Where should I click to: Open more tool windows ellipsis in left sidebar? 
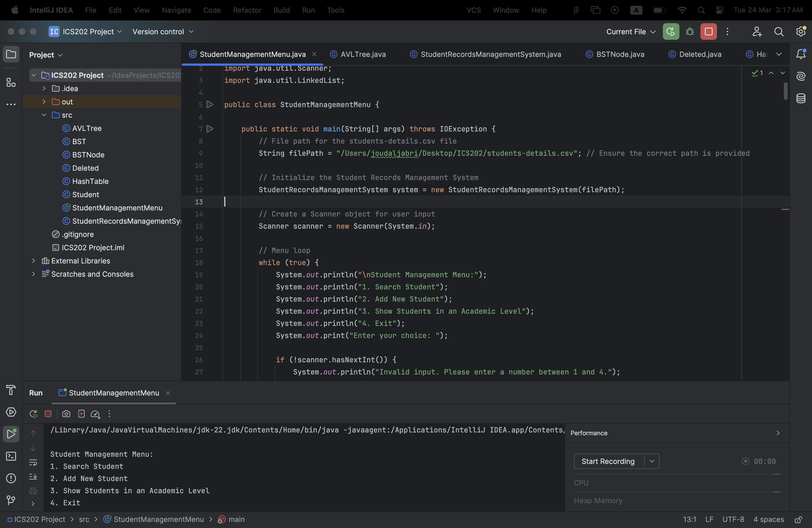point(11,104)
